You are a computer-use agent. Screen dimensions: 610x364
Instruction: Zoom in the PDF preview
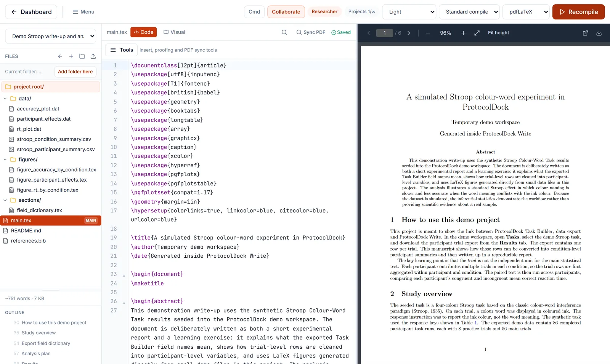coord(463,33)
